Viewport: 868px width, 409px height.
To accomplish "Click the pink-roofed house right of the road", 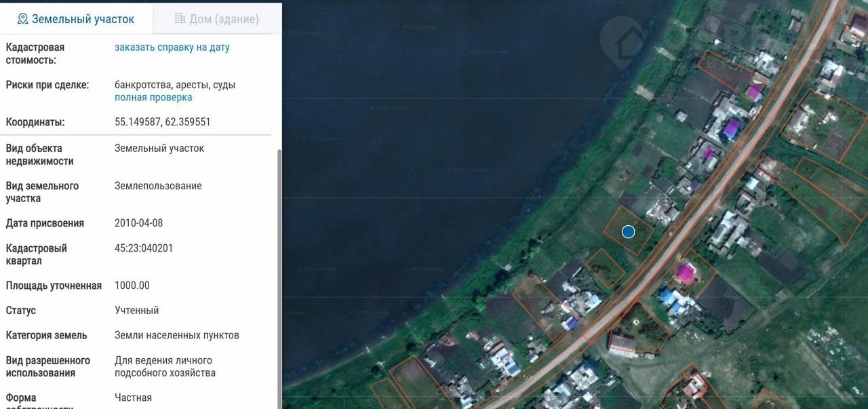I will tap(686, 274).
